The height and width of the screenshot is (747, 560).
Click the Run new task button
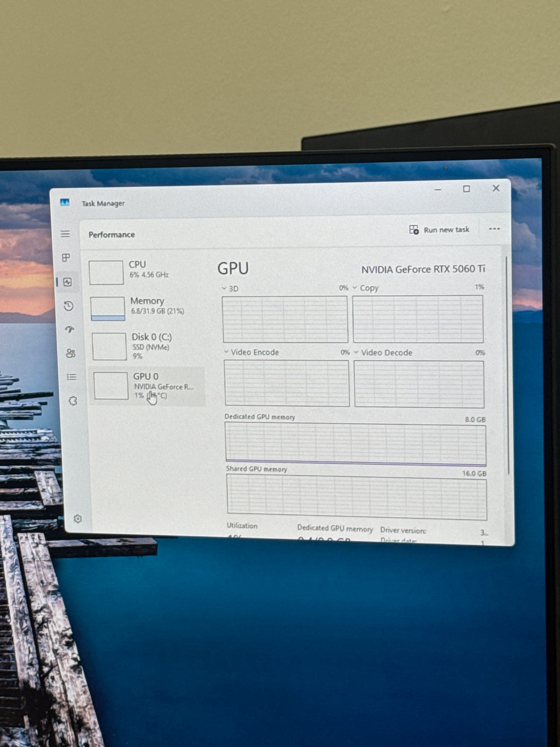tap(439, 230)
